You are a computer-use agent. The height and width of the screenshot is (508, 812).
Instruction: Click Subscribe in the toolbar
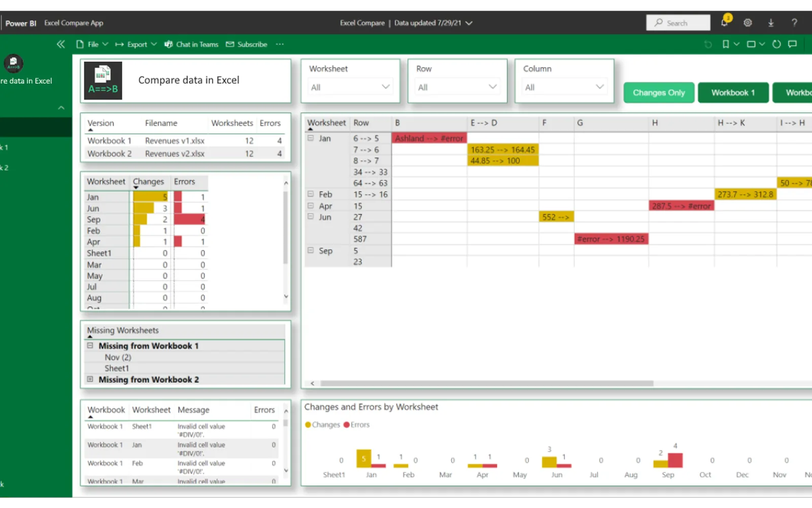click(x=247, y=44)
